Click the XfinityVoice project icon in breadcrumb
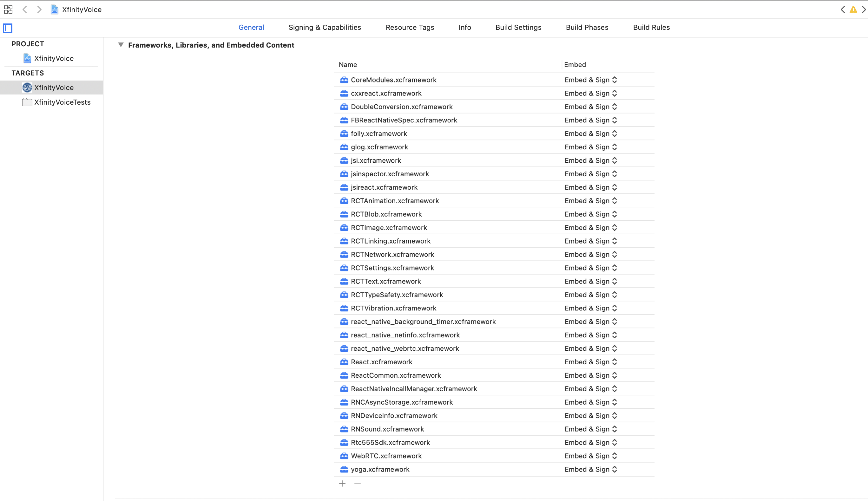This screenshot has width=868, height=501. point(54,9)
